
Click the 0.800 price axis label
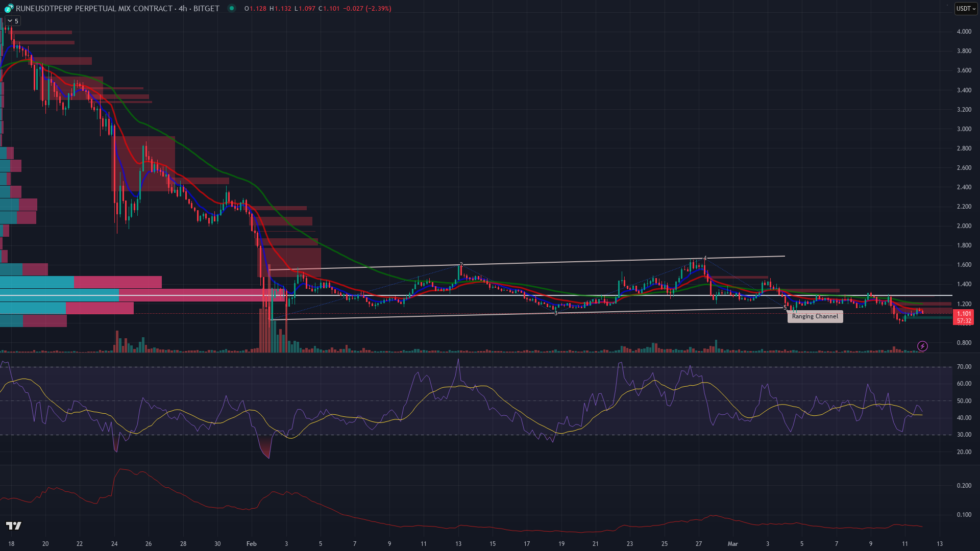(964, 343)
